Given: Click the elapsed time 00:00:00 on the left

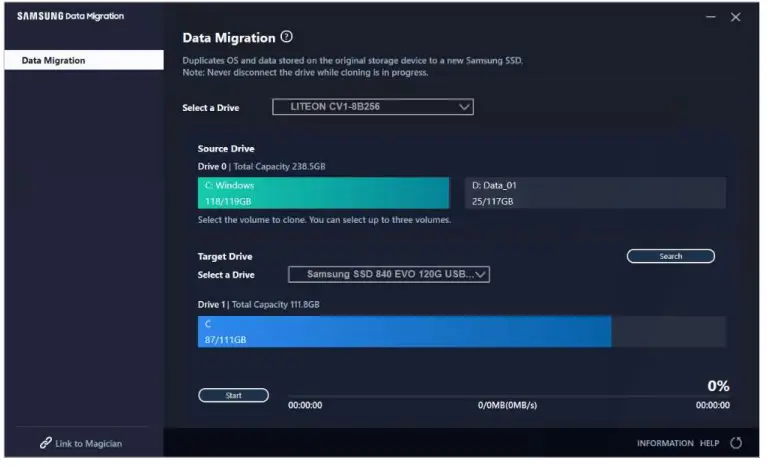Looking at the screenshot, I should [305, 405].
